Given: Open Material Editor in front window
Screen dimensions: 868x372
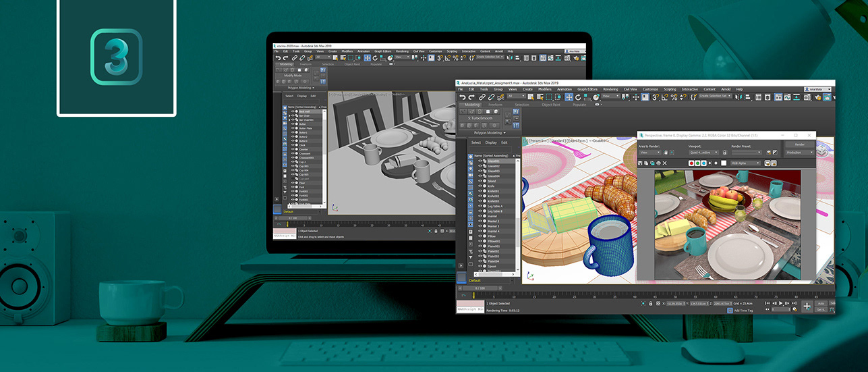Looking at the screenshot, I should (x=807, y=97).
